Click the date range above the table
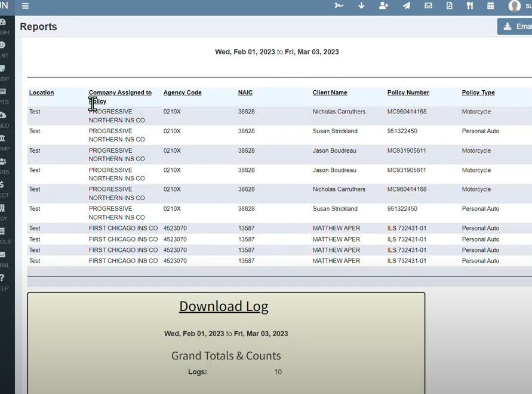 click(x=277, y=52)
